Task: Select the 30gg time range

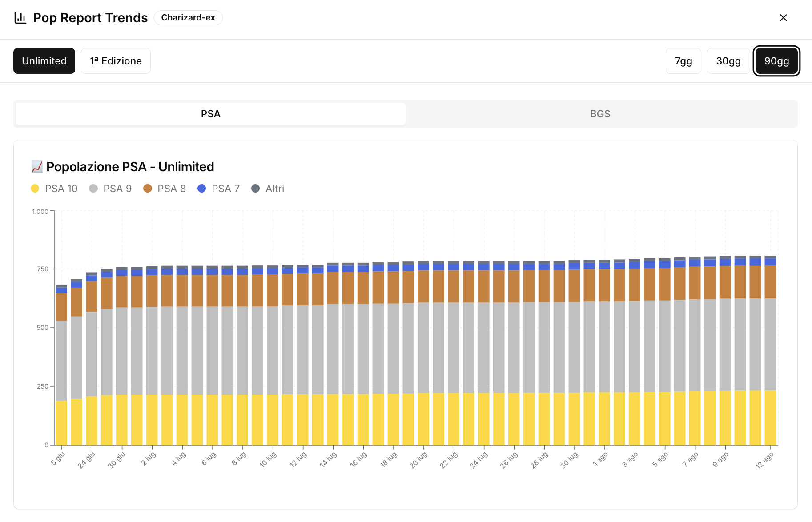Action: tap(728, 61)
